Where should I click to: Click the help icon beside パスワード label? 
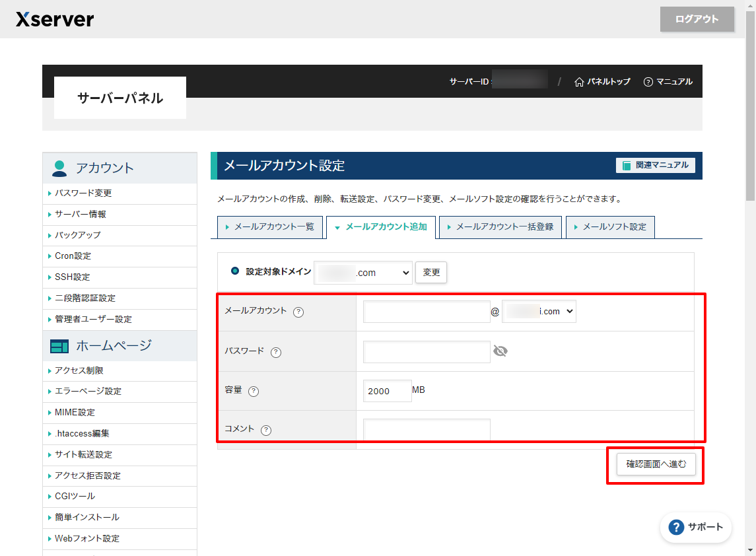[276, 353]
